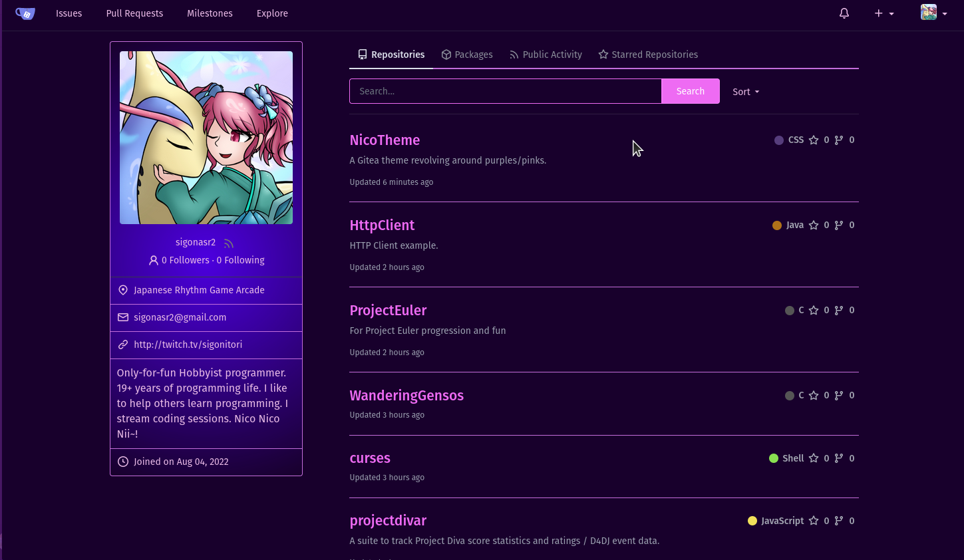Click the followers person icon
The image size is (964, 560).
[154, 260]
